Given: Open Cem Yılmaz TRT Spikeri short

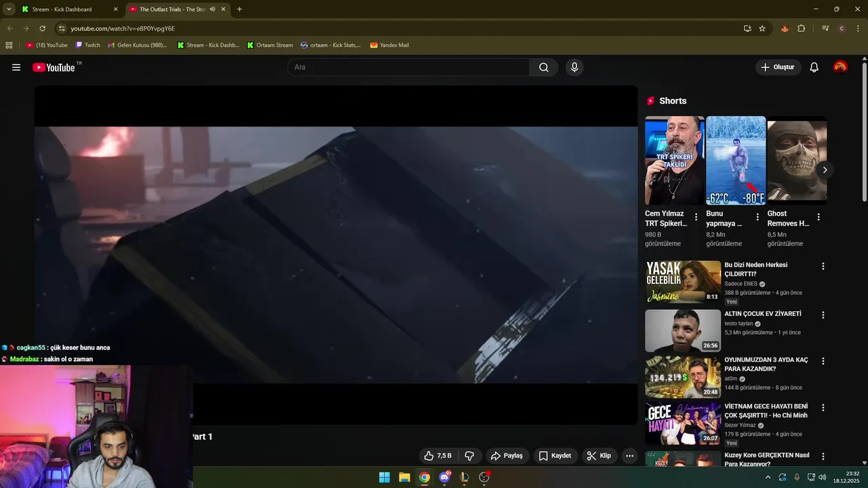Looking at the screenshot, I should coord(674,161).
